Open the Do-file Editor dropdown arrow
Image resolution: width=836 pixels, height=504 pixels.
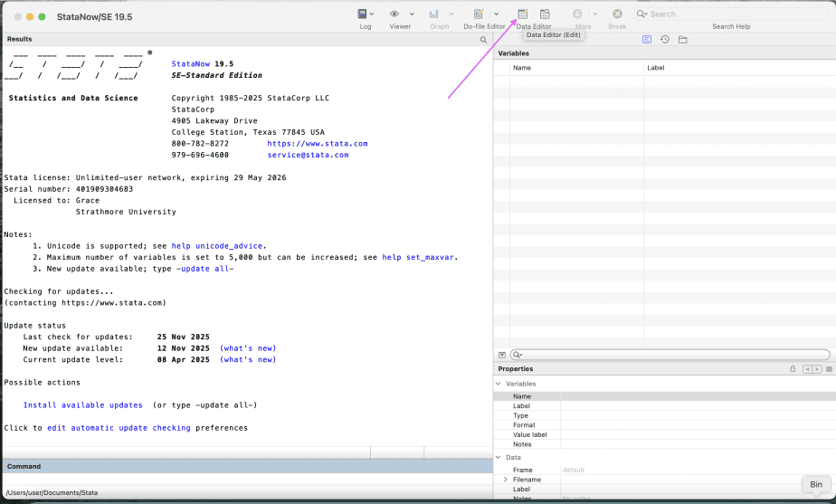pyautogui.click(x=497, y=14)
